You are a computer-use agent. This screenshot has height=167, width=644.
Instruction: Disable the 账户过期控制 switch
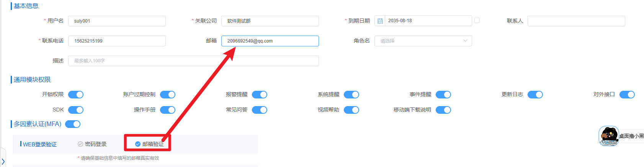(168, 95)
